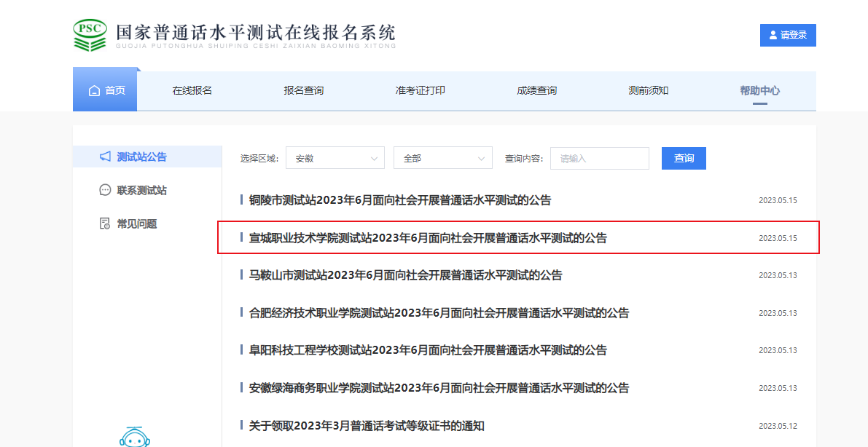Click date 2023.05.13 of 合肥经济技术职业学院 row
Image resolution: width=868 pixels, height=447 pixels.
[x=778, y=312]
